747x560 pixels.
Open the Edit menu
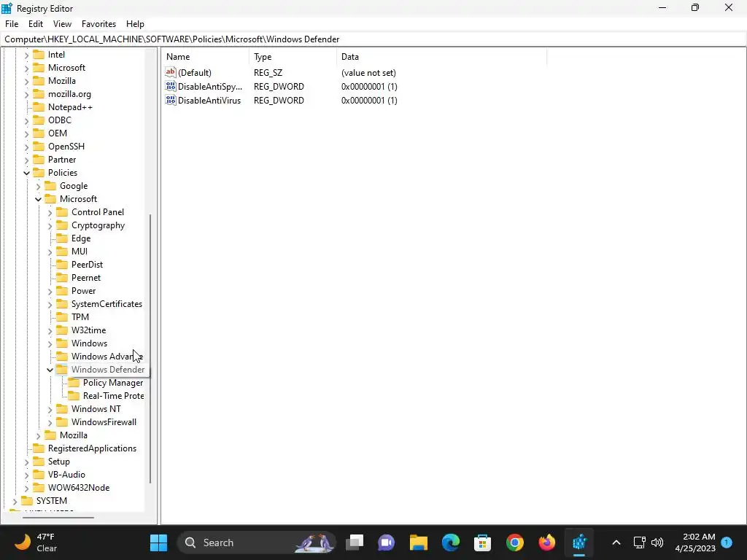point(36,24)
